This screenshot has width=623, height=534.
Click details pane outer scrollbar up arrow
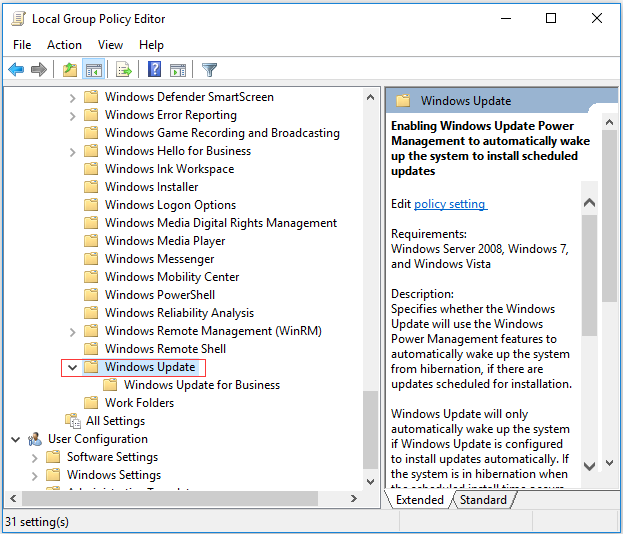tap(609, 122)
